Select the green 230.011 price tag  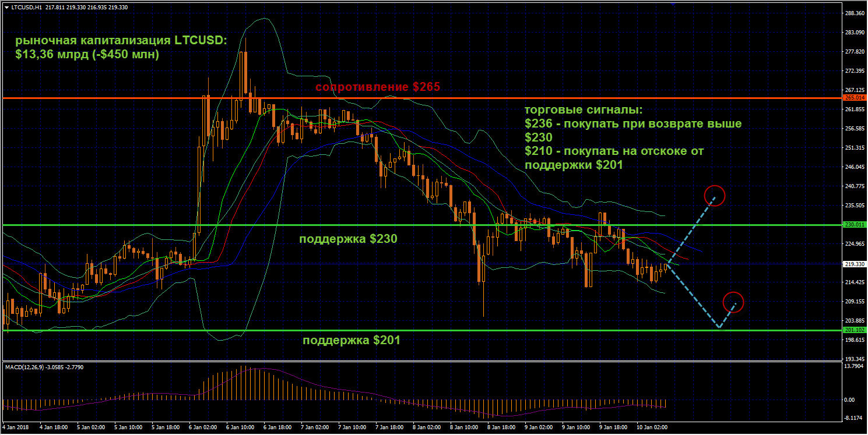point(853,225)
